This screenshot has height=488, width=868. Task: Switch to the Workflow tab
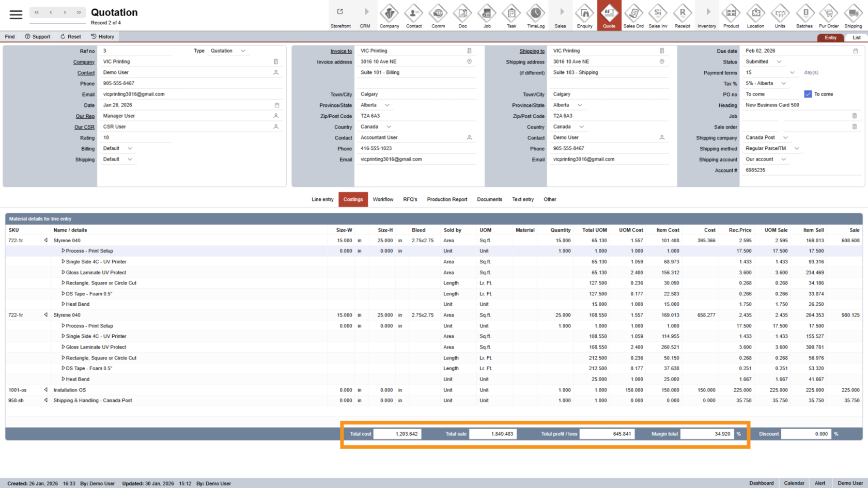coord(383,199)
